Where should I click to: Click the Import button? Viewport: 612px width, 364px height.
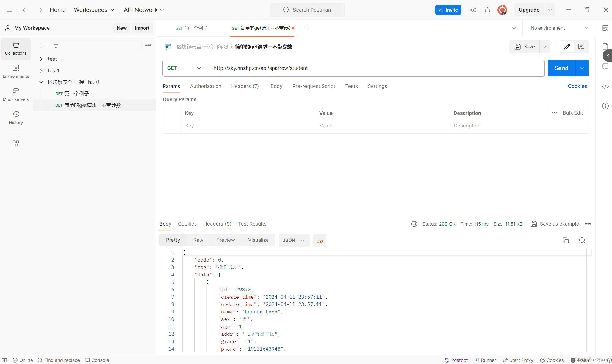coord(142,28)
